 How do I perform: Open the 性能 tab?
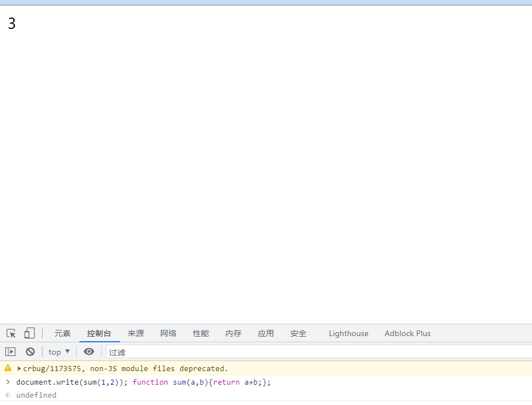(201, 333)
